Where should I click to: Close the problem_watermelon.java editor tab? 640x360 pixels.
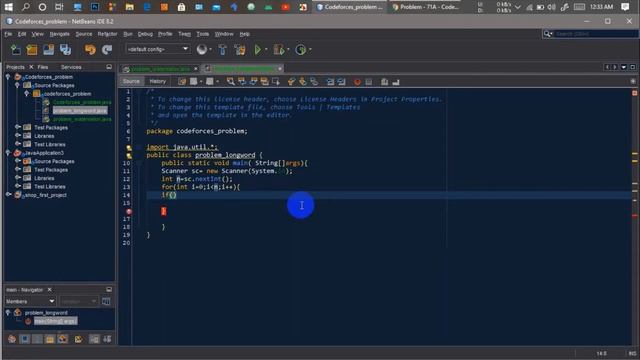(x=196, y=69)
